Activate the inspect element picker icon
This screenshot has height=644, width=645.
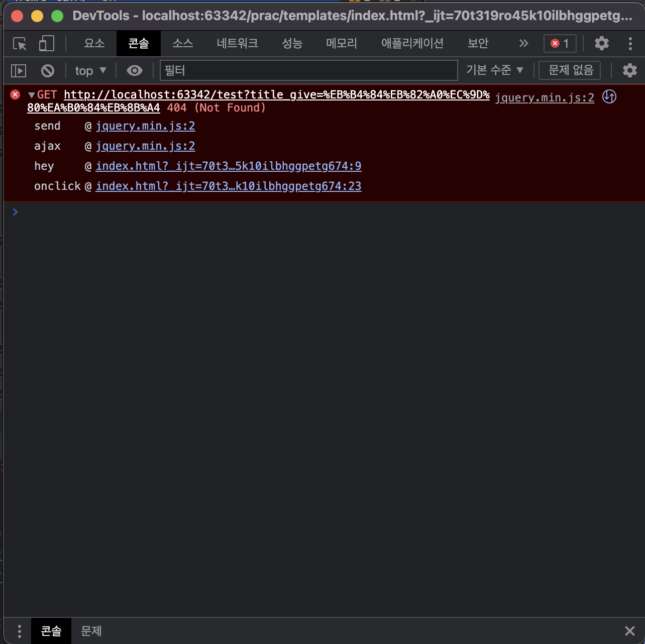[20, 44]
